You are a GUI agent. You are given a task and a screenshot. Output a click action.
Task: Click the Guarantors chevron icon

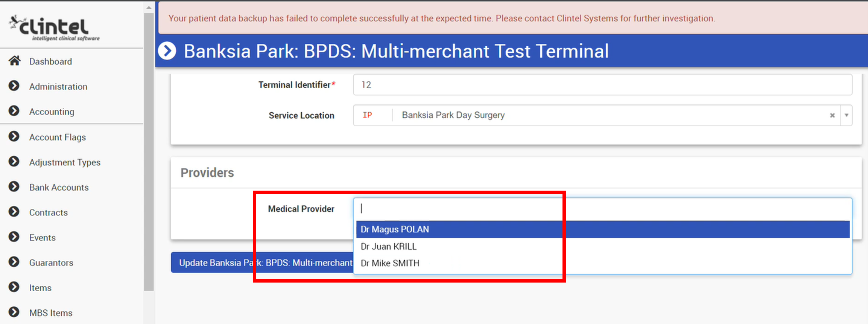[x=14, y=262]
